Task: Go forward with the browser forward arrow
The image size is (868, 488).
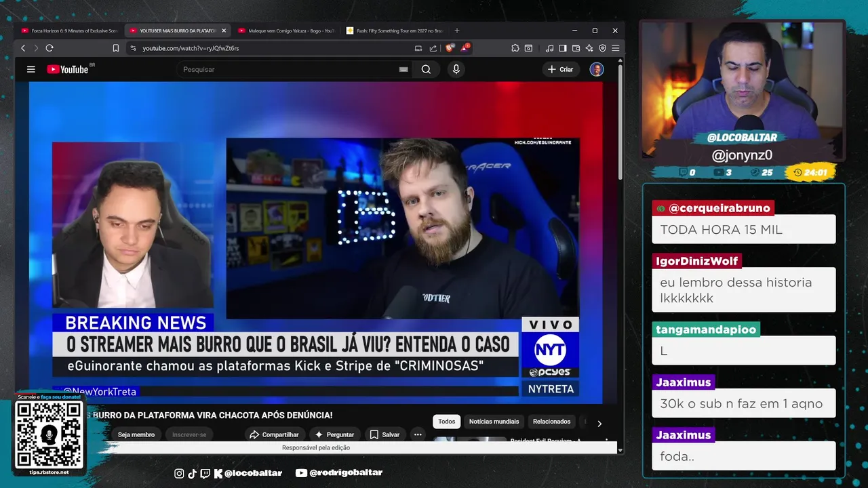Action: tap(36, 48)
